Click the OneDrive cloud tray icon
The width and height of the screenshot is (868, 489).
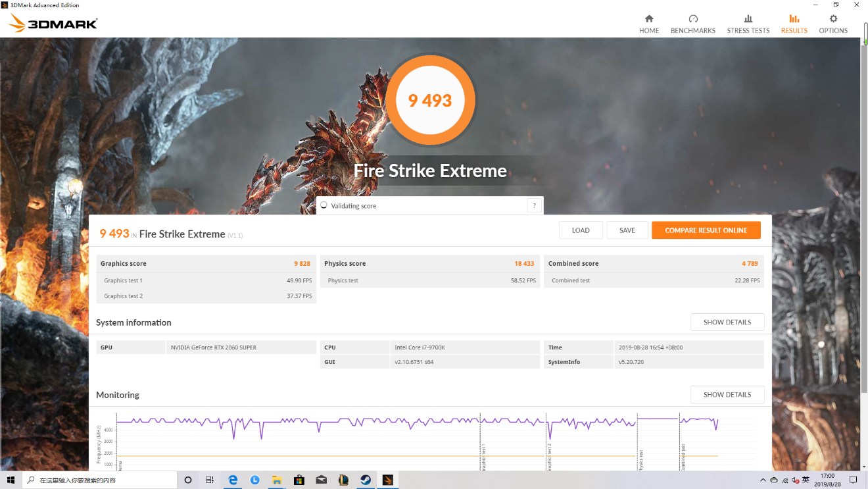pyautogui.click(x=774, y=480)
